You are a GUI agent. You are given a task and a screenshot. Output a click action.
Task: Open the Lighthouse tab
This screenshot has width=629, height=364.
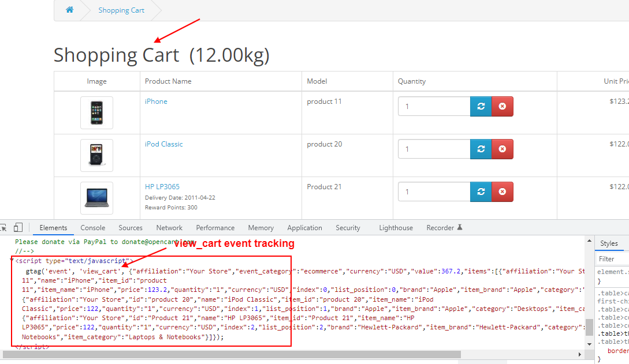pos(396,228)
